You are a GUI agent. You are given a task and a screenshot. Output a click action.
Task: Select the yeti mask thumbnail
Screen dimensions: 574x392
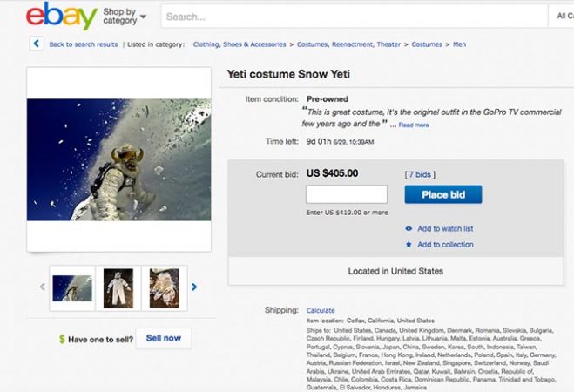(x=164, y=287)
